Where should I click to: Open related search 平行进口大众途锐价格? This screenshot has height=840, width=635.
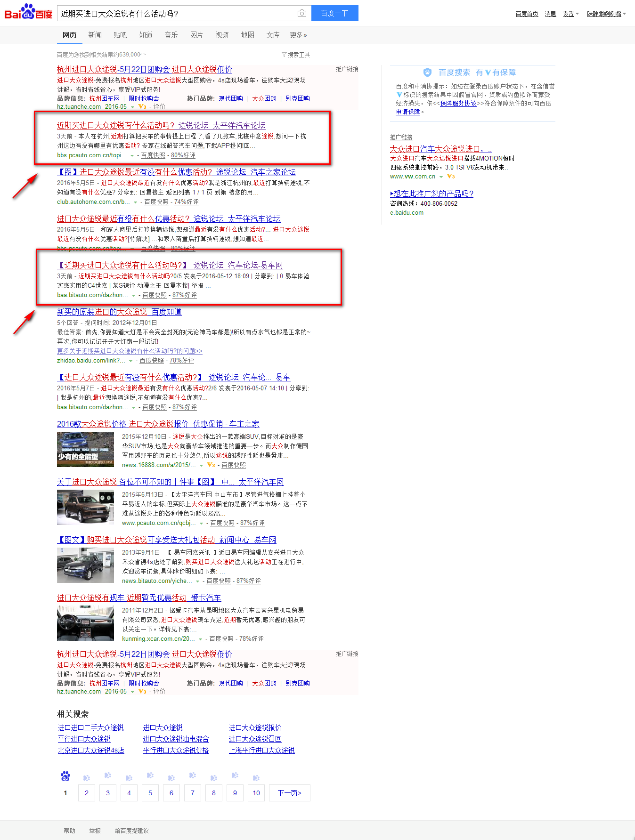176,751
